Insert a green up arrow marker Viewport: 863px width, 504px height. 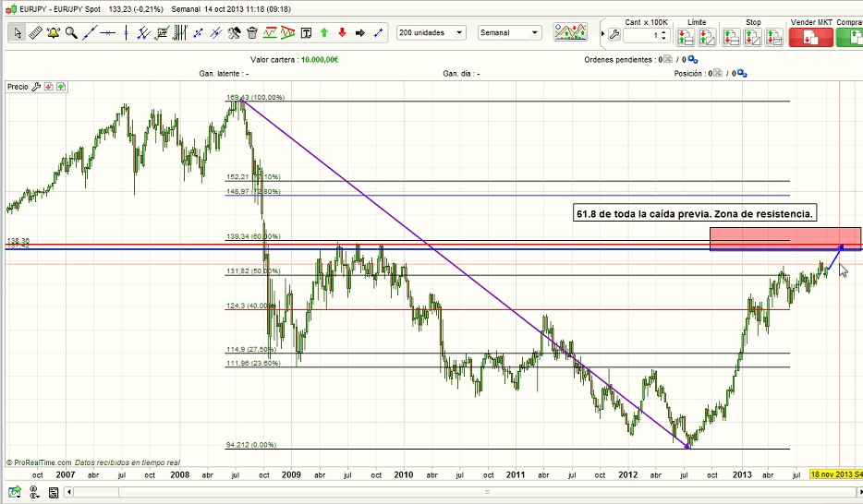[324, 33]
